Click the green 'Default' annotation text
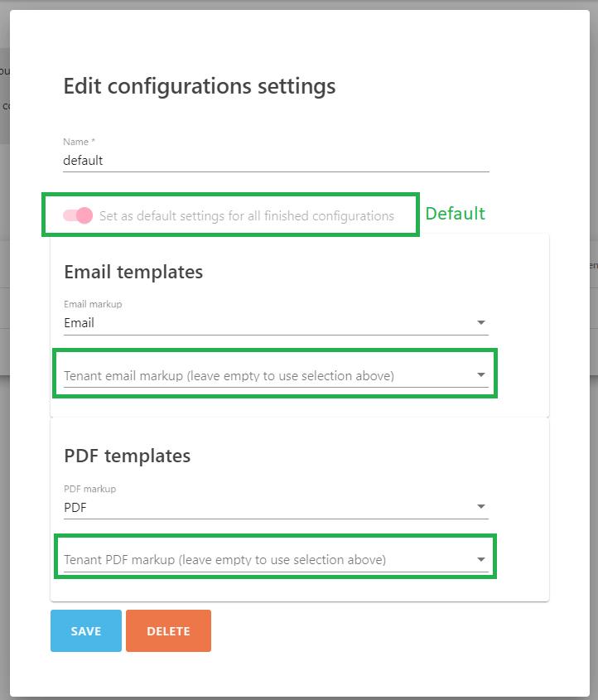Image resolution: width=598 pixels, height=700 pixels. (455, 214)
